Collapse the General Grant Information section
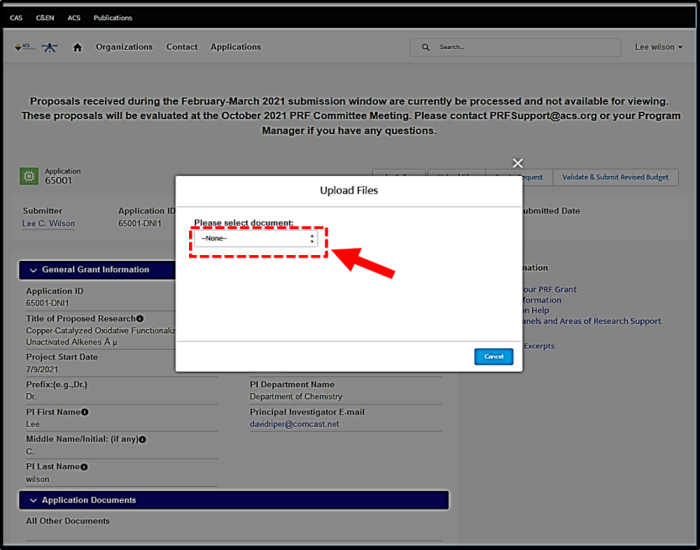This screenshot has width=700, height=550. [32, 270]
